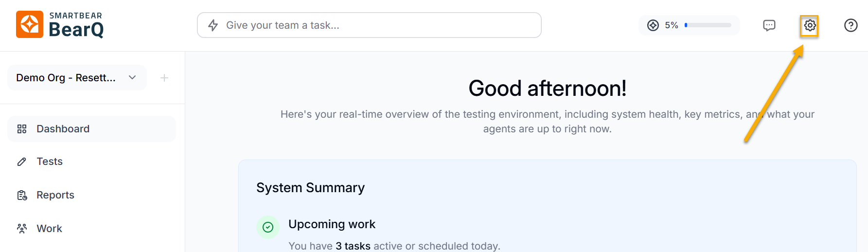This screenshot has height=252, width=868.
Task: Click the green checkmark beside Upcoming work
Action: point(268,227)
